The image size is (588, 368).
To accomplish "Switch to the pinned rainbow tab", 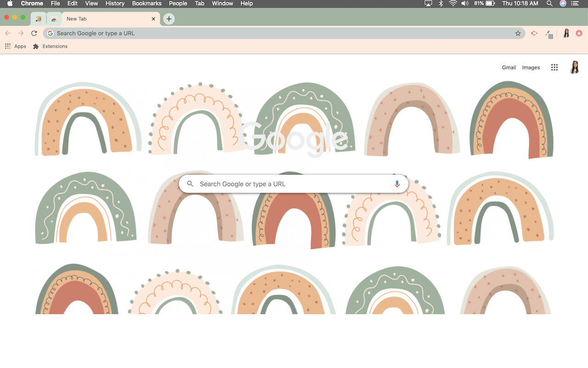I will pos(54,19).
